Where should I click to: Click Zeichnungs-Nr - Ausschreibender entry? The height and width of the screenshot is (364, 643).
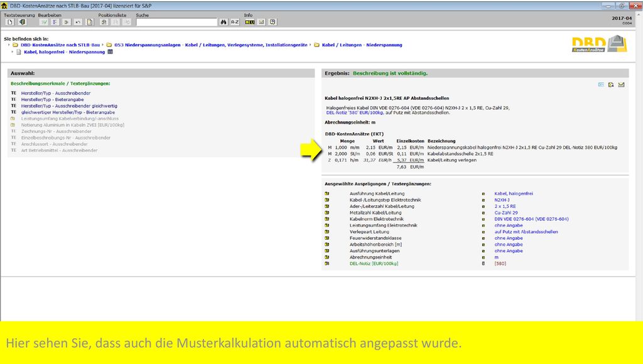coord(56,132)
